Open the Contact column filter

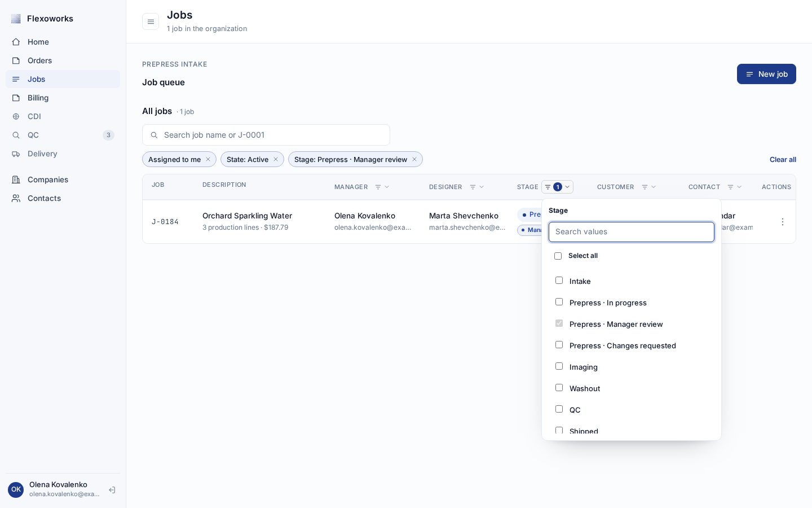click(734, 187)
